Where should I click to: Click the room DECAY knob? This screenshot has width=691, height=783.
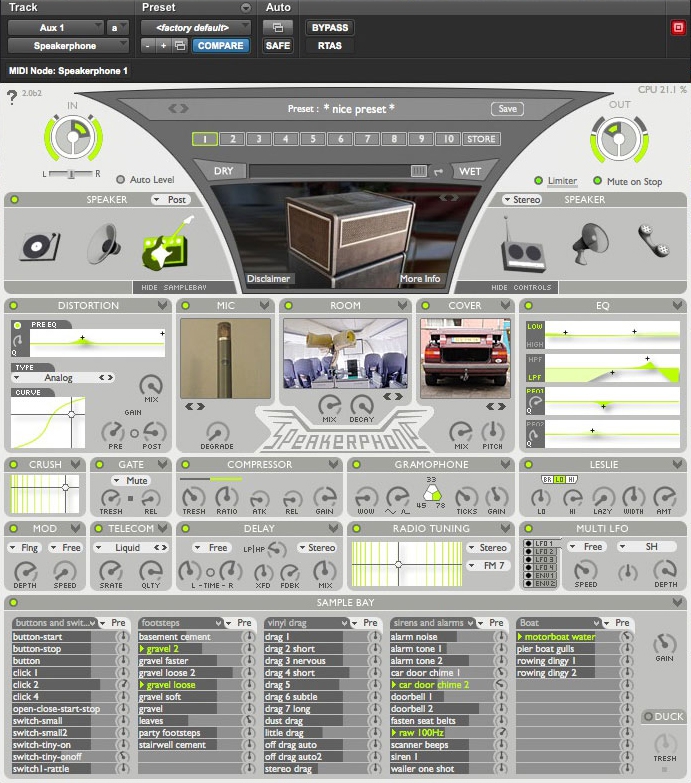pos(362,405)
